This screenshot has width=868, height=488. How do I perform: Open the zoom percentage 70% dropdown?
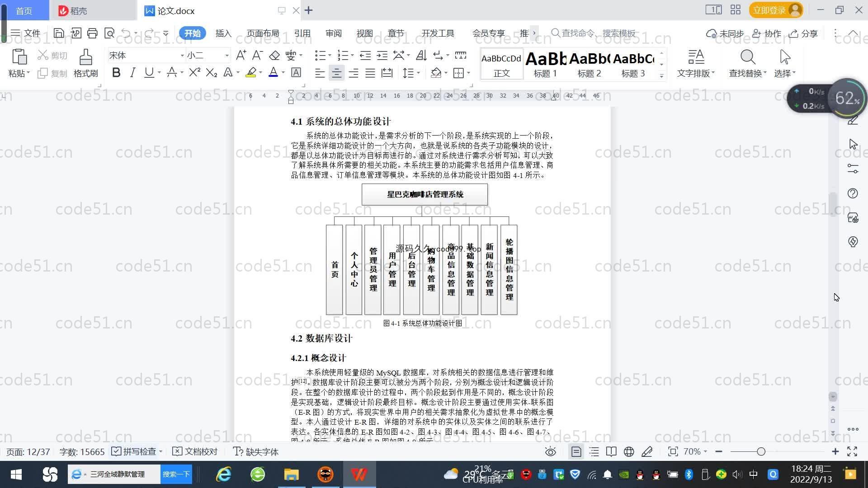point(695,451)
